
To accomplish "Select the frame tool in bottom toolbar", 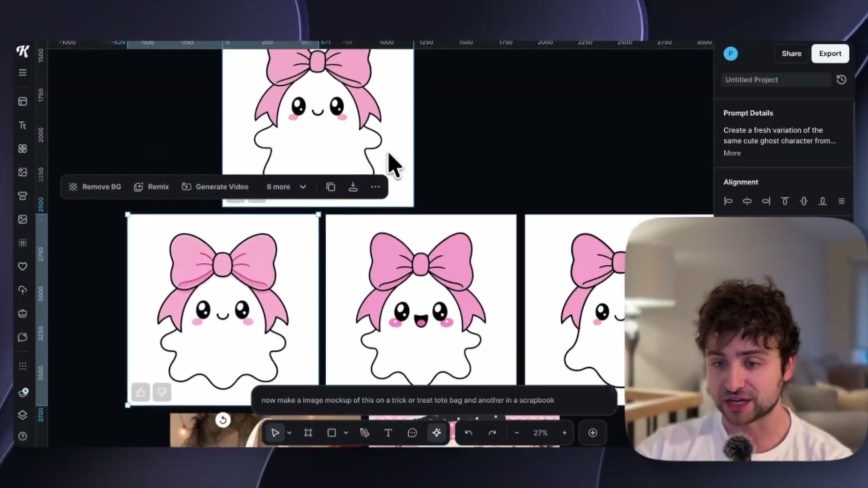I will [x=308, y=433].
